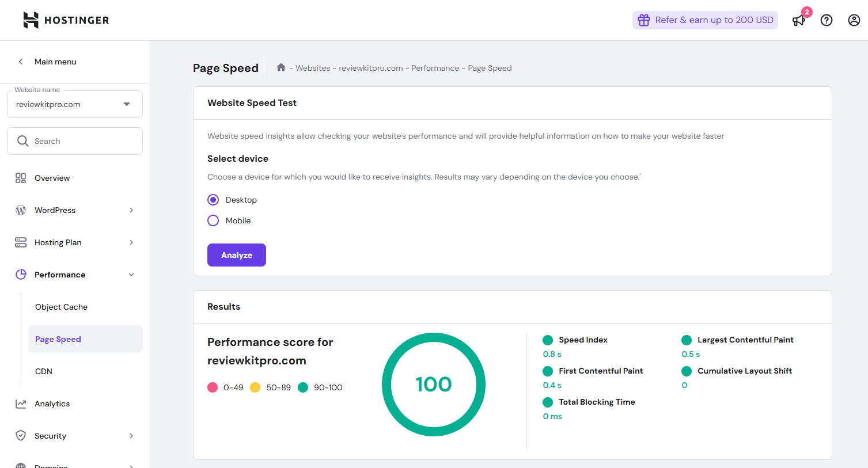Select Page Speed menu item
Screen dimensions: 868x468
85,339
